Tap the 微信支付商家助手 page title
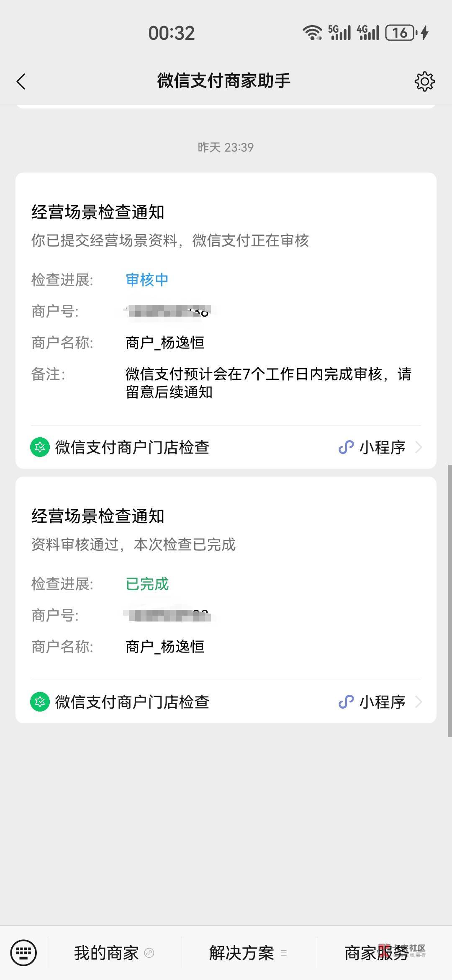Screen dimensions: 452x980 (223, 80)
